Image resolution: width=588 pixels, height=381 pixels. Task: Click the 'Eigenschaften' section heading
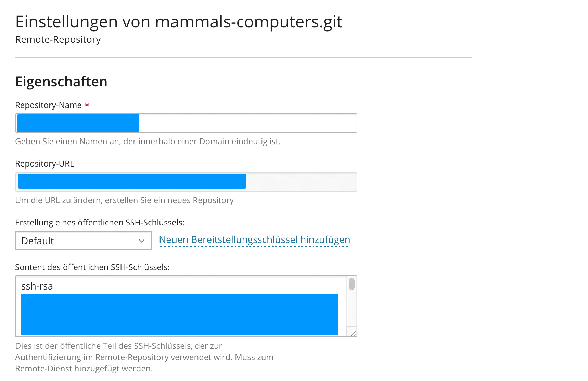61,82
